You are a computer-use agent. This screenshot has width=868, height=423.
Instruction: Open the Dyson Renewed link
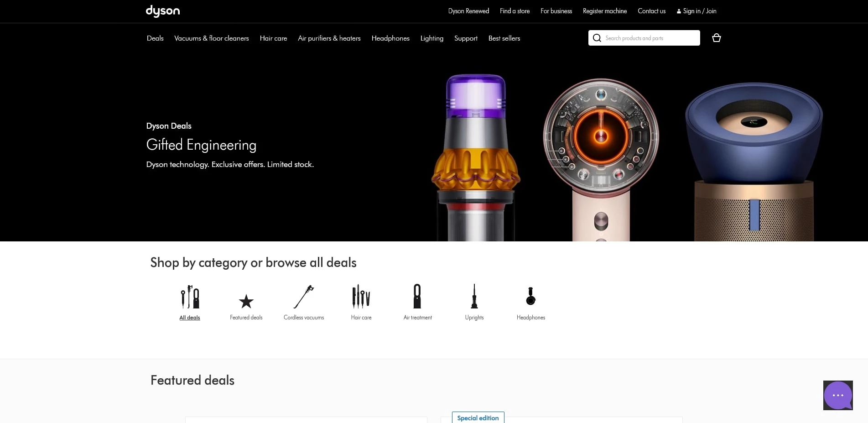(468, 11)
